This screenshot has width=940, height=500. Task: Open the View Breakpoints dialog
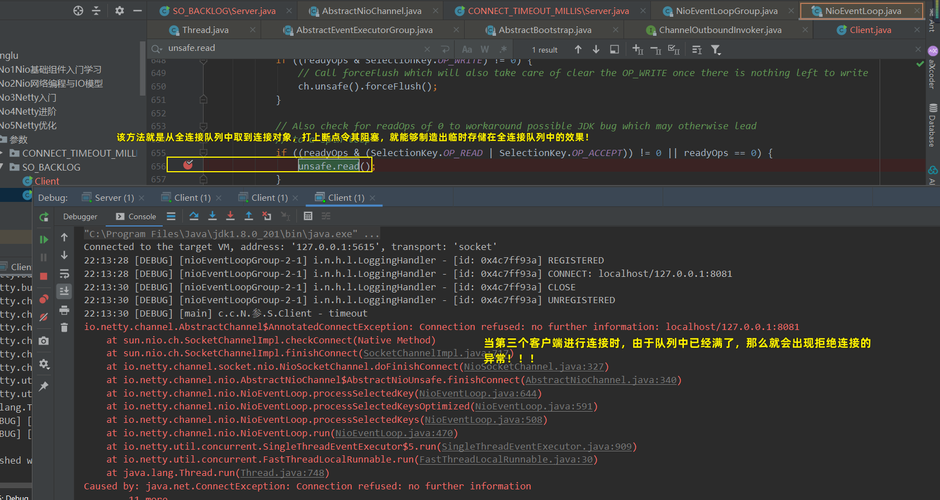pos(43,297)
